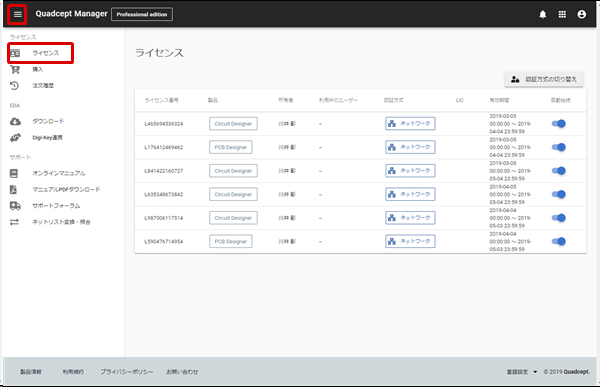Click ネットワーク button for L590476714954

[410, 241]
